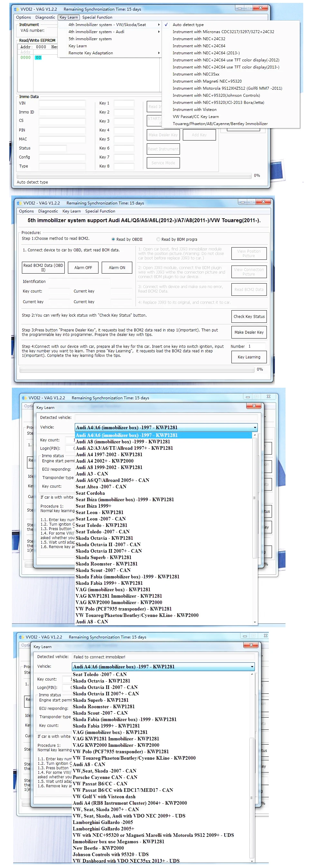This screenshot has width=309, height=868.
Task: Click progress bar in 5th immobilizer window
Action: (x=137, y=370)
